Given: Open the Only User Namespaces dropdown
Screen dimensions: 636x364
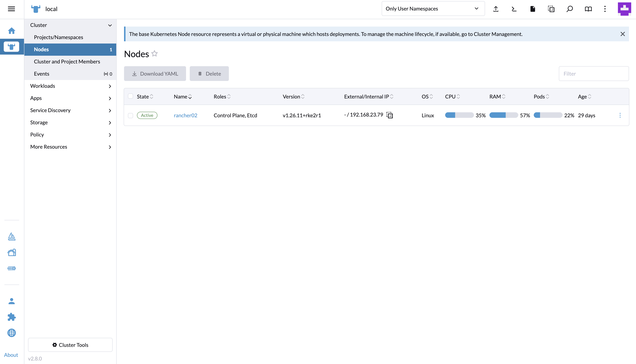Looking at the screenshot, I should point(433,9).
